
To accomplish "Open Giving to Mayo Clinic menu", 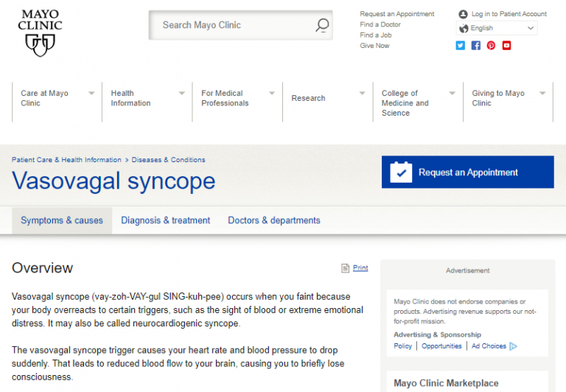I will (498, 98).
